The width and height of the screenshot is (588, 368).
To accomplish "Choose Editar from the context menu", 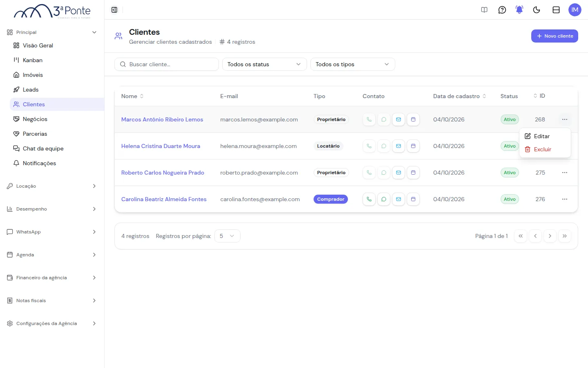I will click(x=545, y=136).
